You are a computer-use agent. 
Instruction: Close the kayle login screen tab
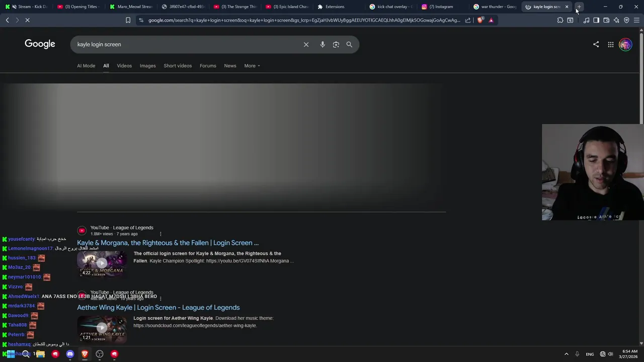(x=567, y=7)
